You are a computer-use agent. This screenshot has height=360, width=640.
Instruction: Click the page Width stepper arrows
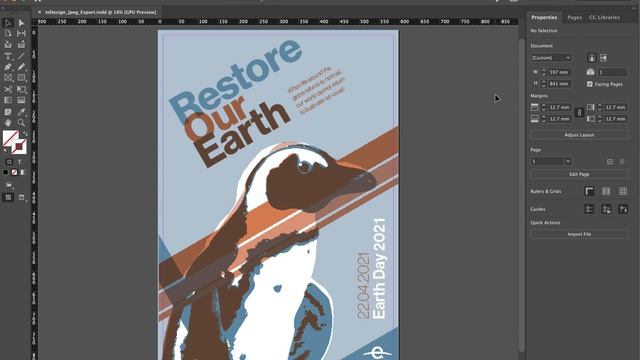(x=543, y=72)
